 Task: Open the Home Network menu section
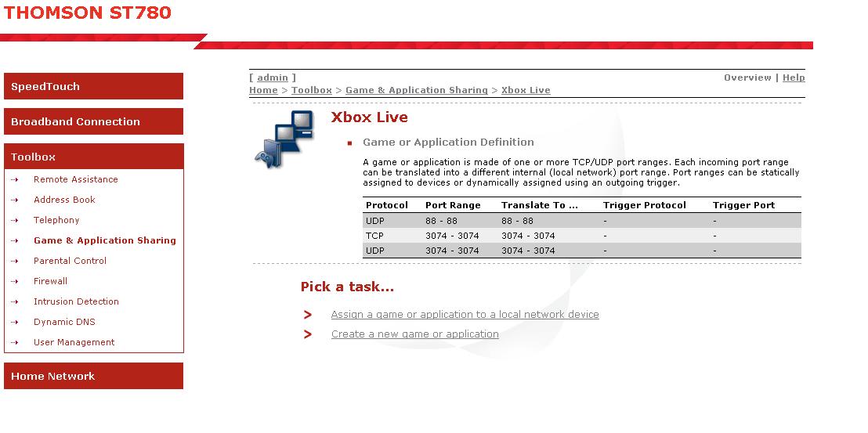click(x=93, y=376)
